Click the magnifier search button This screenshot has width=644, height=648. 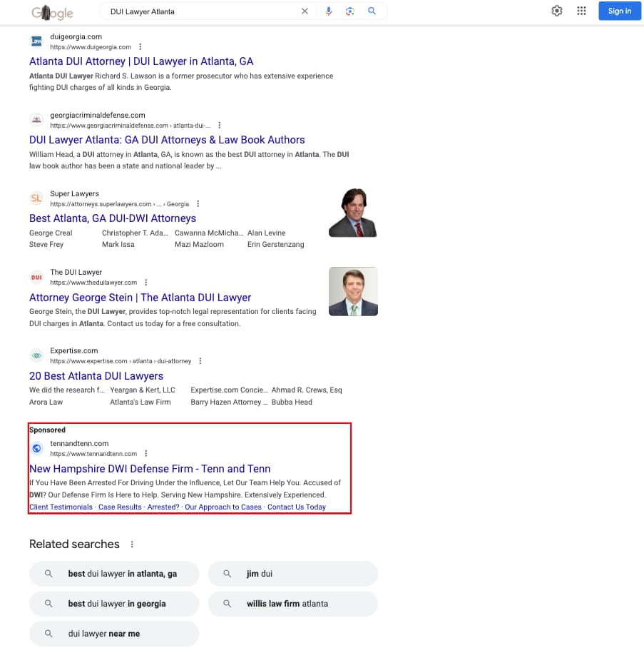tap(372, 11)
